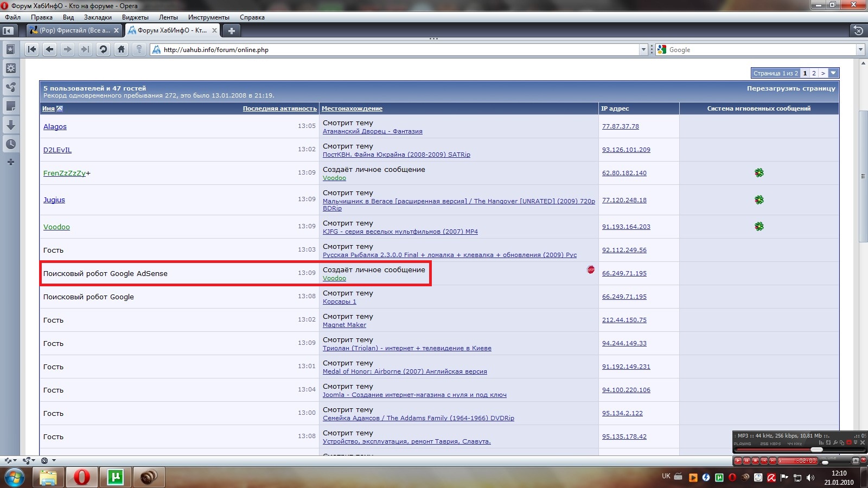
Task: Open uTorrent from the Windows taskbar
Action: [116, 477]
